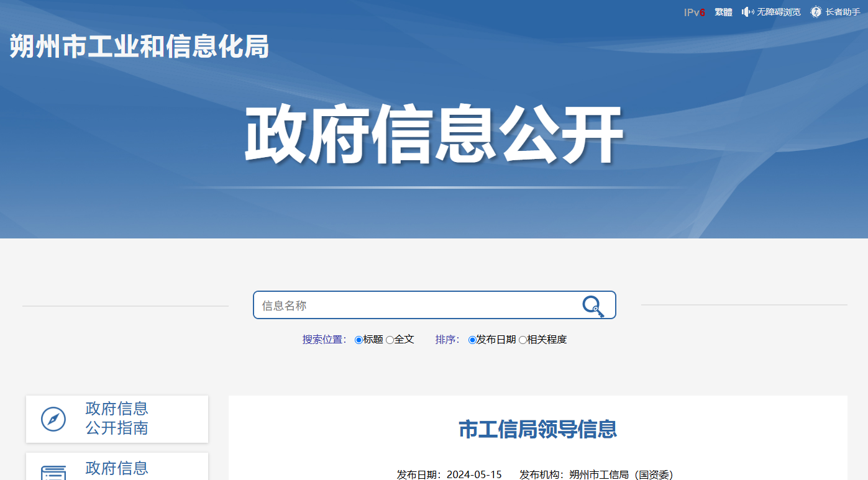Click 朔州市工业和信息化局 site title
The image size is (868, 480).
click(139, 47)
